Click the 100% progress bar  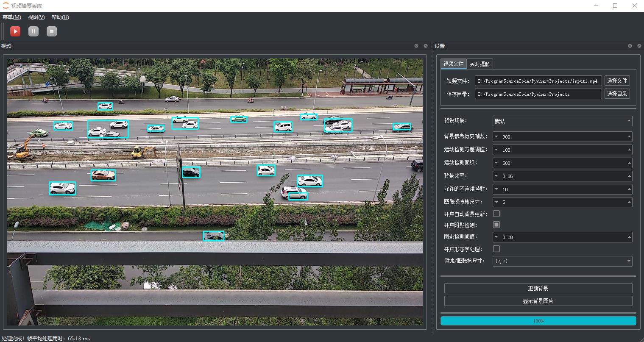pos(538,321)
